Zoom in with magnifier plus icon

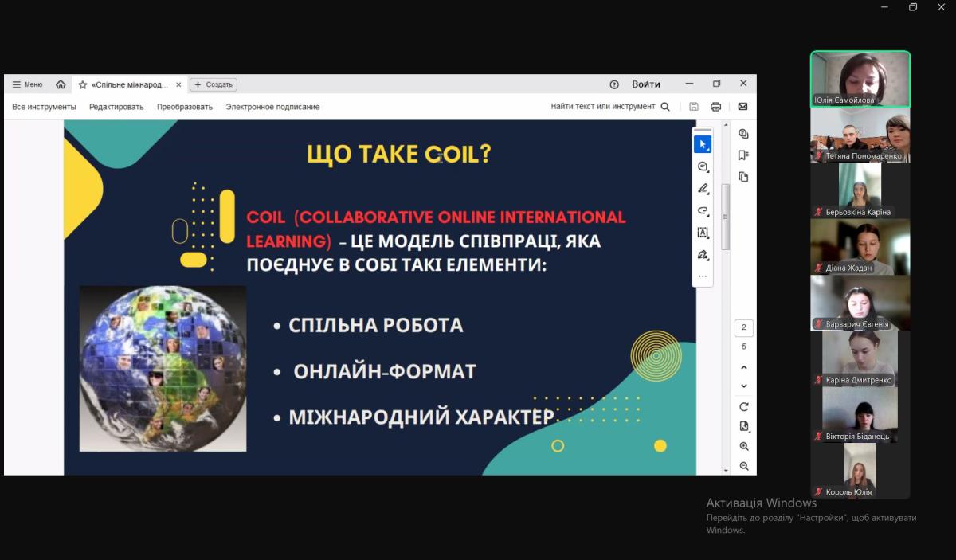point(744,447)
